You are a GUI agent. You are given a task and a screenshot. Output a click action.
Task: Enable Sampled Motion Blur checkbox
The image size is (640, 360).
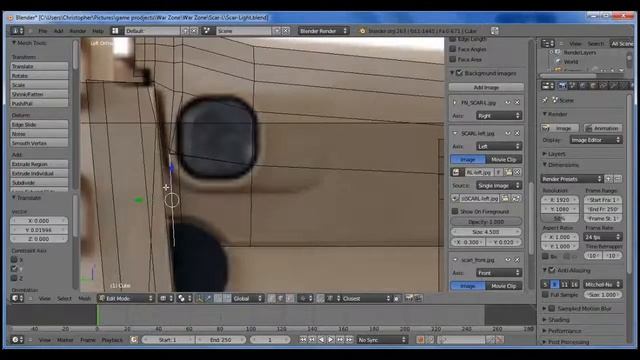552,309
